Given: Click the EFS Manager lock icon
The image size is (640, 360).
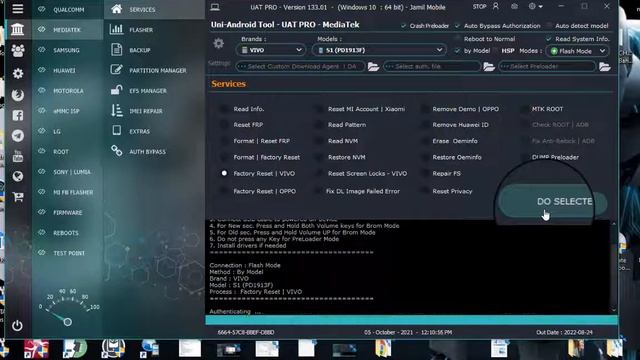Looking at the screenshot, I should [116, 90].
